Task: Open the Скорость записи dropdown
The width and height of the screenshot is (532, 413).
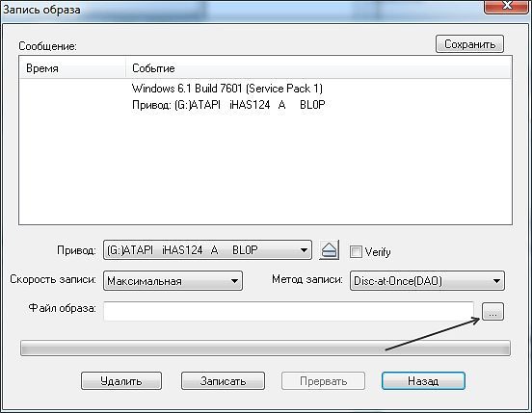Action: 173,280
